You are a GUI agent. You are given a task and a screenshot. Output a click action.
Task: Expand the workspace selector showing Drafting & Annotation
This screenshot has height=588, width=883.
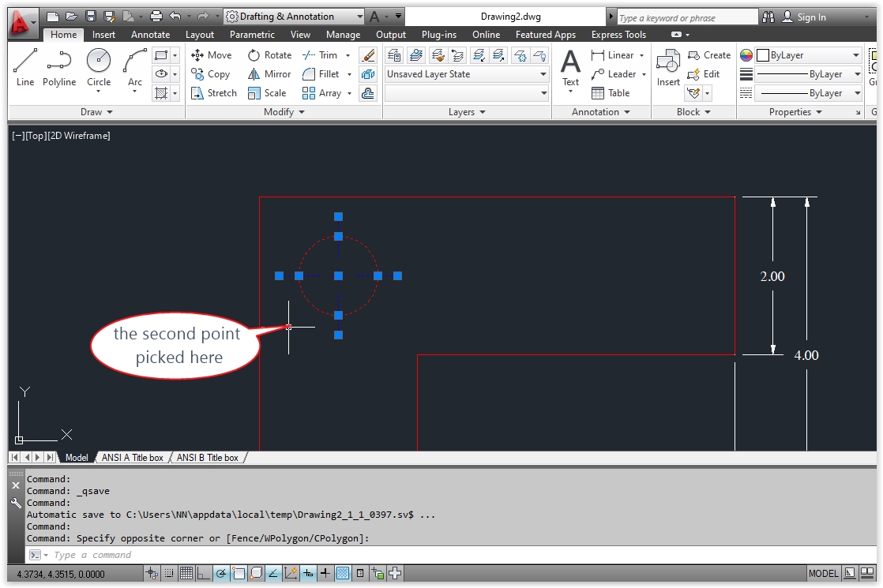(360, 16)
